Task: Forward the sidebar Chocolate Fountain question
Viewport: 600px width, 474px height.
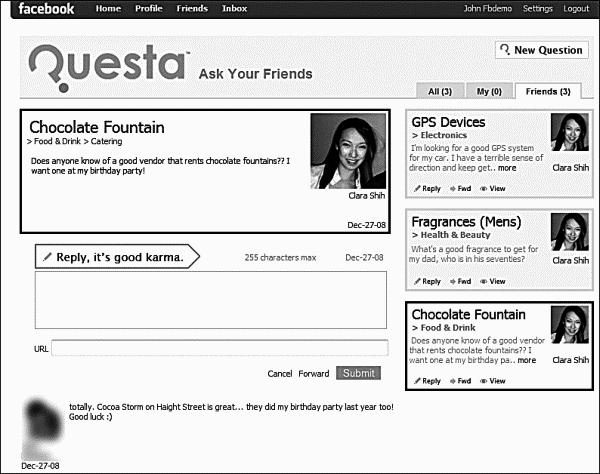Action: pyautogui.click(x=462, y=381)
